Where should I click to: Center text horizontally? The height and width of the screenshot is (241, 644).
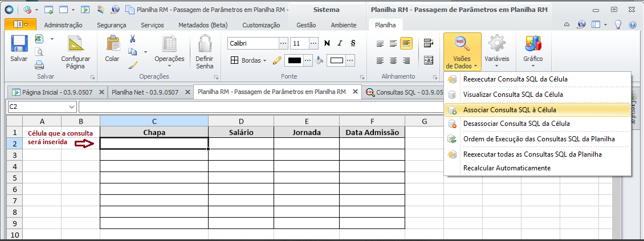[393, 61]
